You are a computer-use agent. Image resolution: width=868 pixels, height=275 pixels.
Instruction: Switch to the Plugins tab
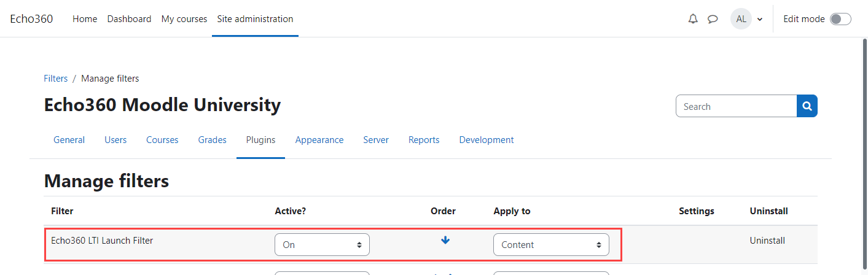[260, 140]
